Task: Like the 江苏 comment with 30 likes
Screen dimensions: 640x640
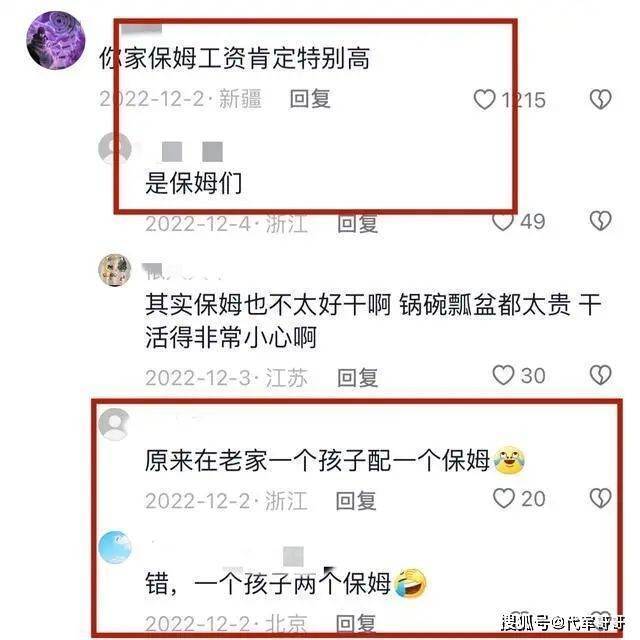Action: pos(503,375)
